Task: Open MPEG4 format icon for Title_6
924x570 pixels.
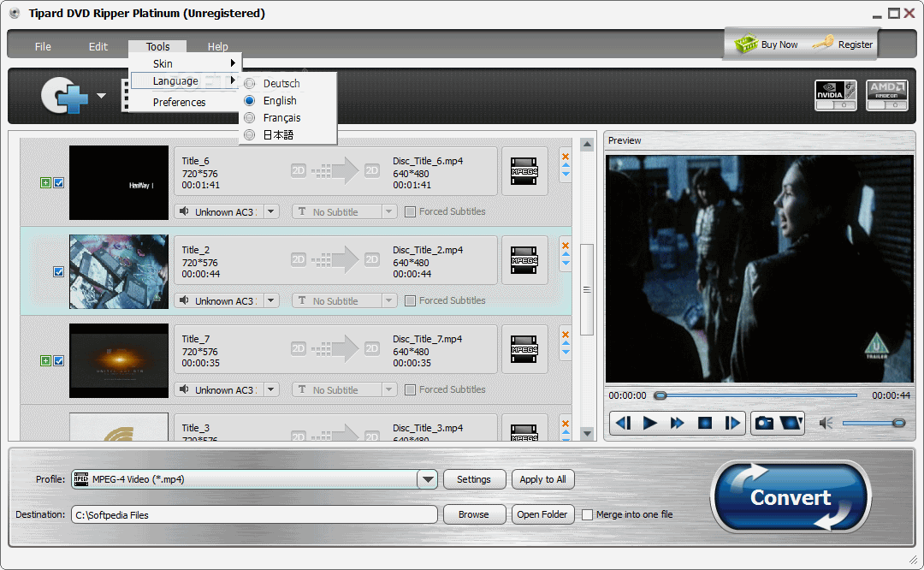Action: (x=524, y=171)
